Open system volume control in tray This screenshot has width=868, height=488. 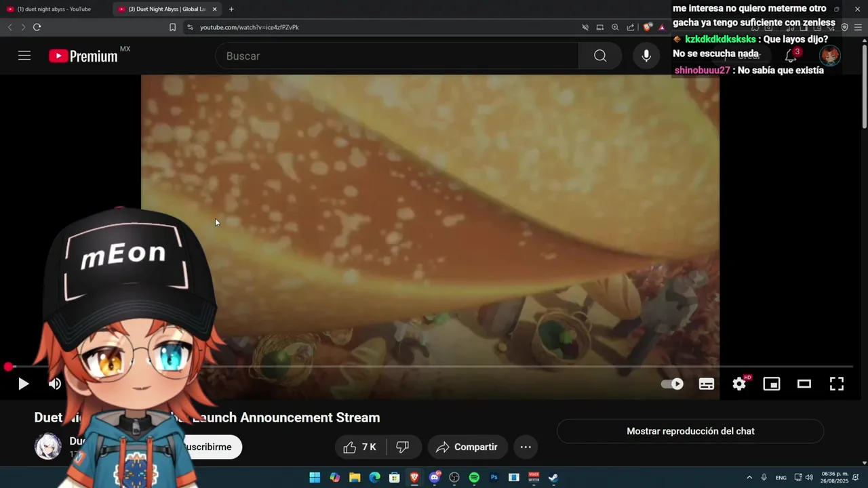click(x=809, y=477)
